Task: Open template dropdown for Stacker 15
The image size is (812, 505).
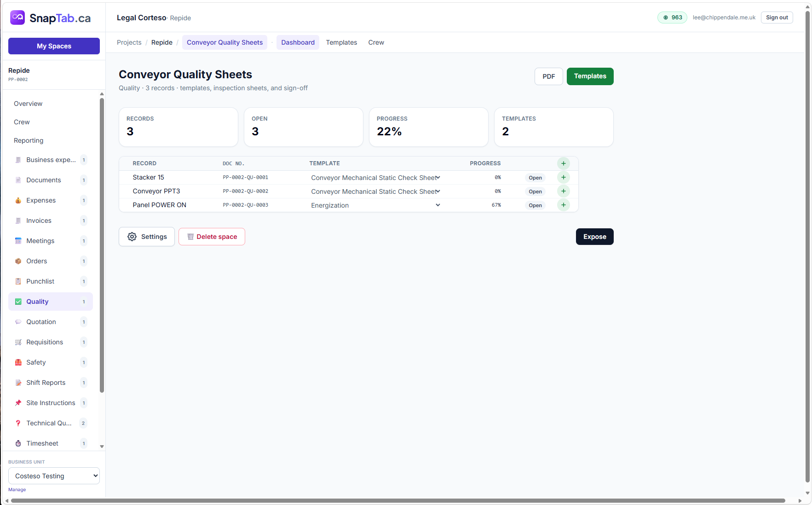Action: point(375,178)
